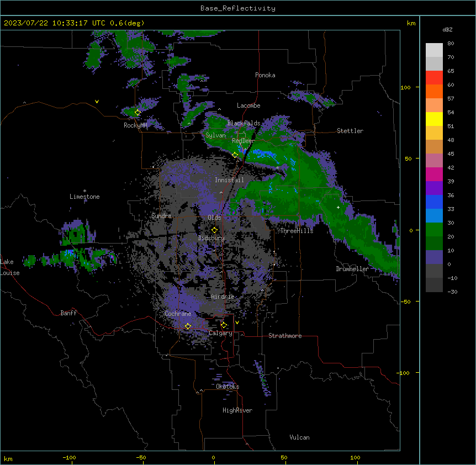
Task: Select the RedDeer label
Action: coord(243,141)
